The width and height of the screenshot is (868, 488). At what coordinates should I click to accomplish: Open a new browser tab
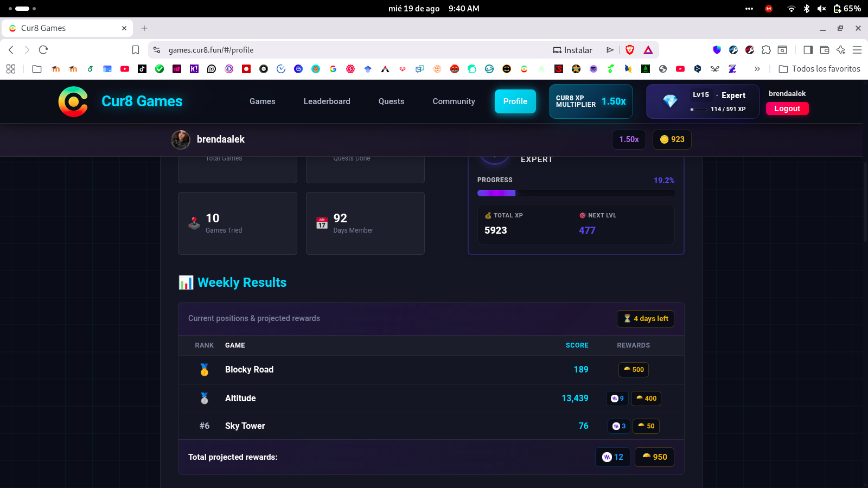point(144,28)
